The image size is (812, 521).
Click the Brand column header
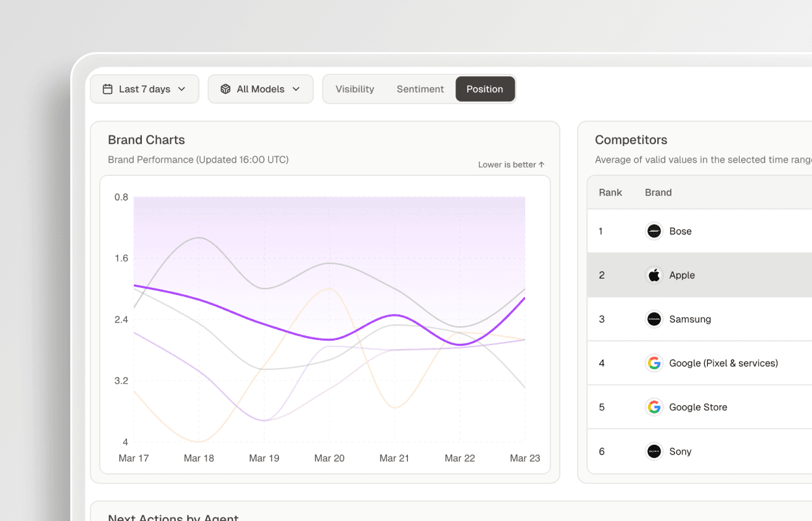[658, 192]
